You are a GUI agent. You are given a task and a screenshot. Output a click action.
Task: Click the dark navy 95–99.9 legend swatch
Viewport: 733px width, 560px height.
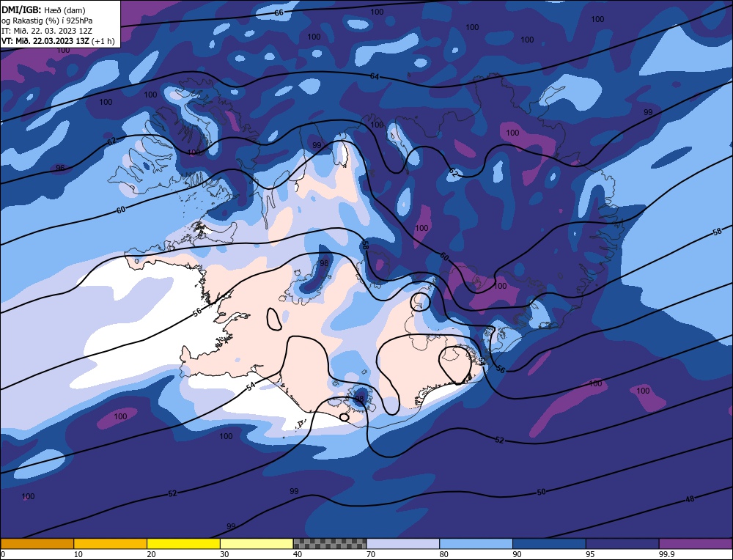tap(622, 543)
